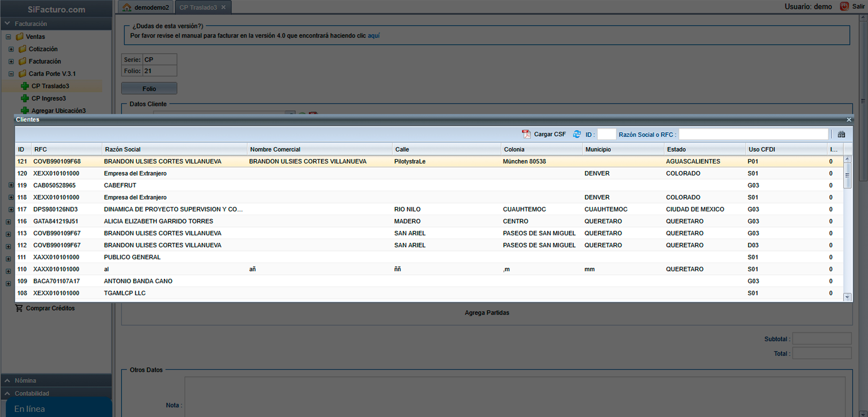
Task: Click the red Salir power icon
Action: coord(844,6)
